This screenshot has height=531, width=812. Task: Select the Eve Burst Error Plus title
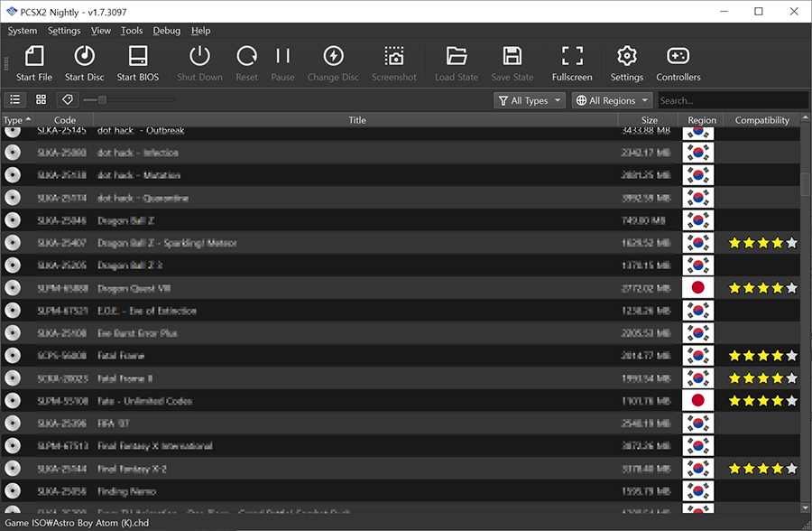[x=138, y=333]
